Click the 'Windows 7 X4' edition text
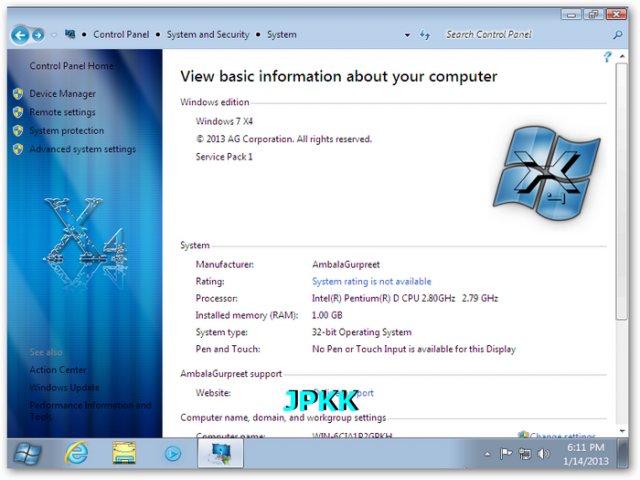Image resolution: width=640 pixels, height=480 pixels. (x=224, y=121)
